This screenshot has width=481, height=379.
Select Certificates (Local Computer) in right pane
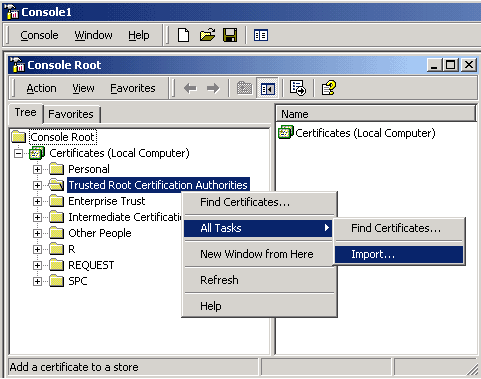(x=365, y=133)
